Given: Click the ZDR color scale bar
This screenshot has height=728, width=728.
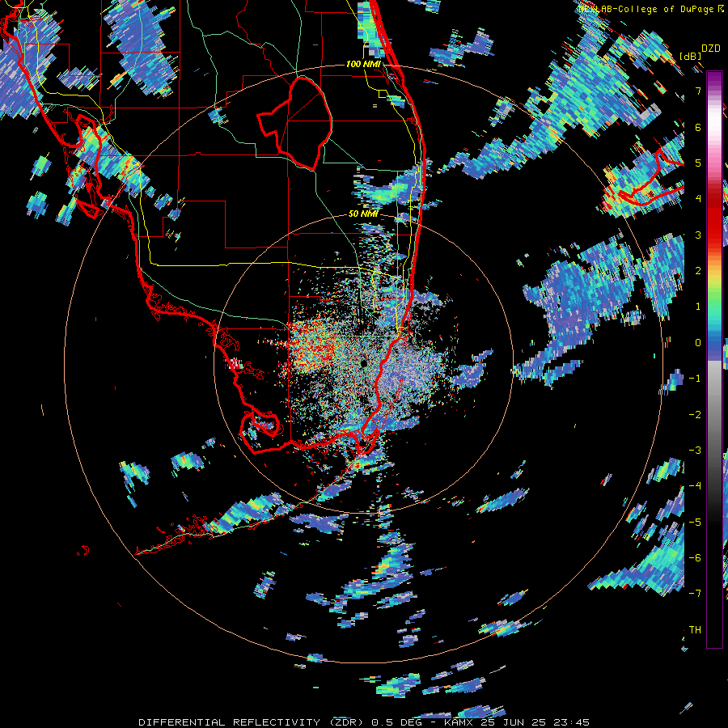Looking at the screenshot, I should pos(714,359).
